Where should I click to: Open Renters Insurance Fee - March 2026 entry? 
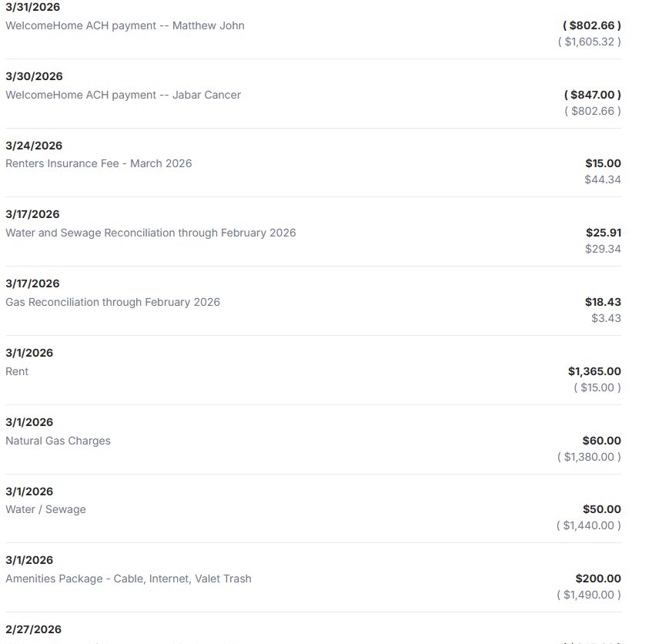pyautogui.click(x=99, y=163)
